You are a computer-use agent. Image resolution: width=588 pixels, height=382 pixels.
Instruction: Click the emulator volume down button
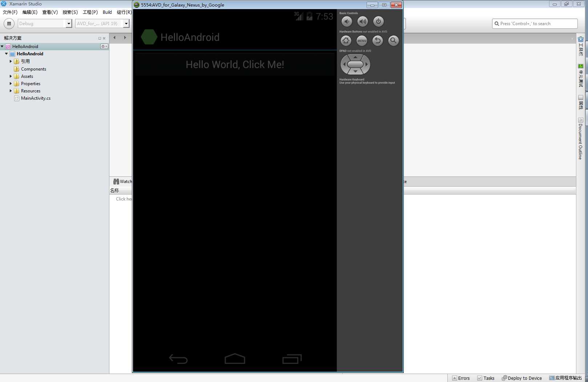point(347,21)
